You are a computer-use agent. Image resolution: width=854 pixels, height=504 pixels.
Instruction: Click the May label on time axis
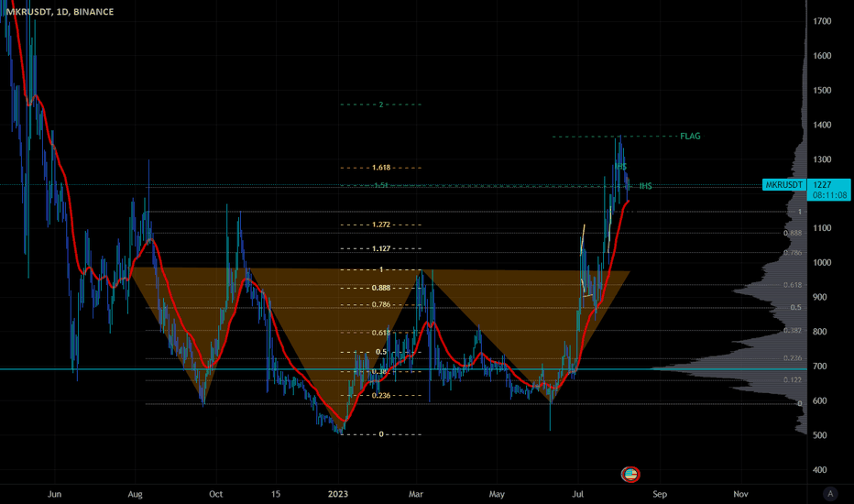tap(497, 494)
